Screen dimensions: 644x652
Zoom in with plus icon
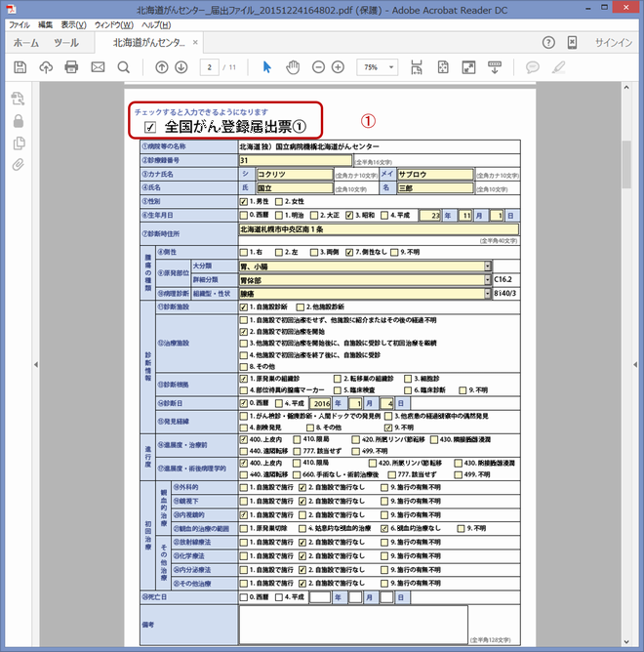[338, 67]
